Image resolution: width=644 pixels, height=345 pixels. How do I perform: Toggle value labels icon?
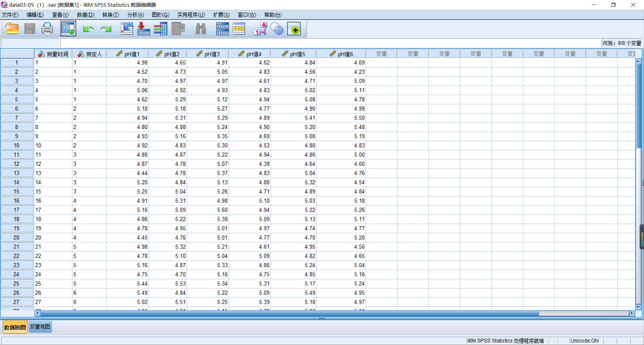[260, 29]
